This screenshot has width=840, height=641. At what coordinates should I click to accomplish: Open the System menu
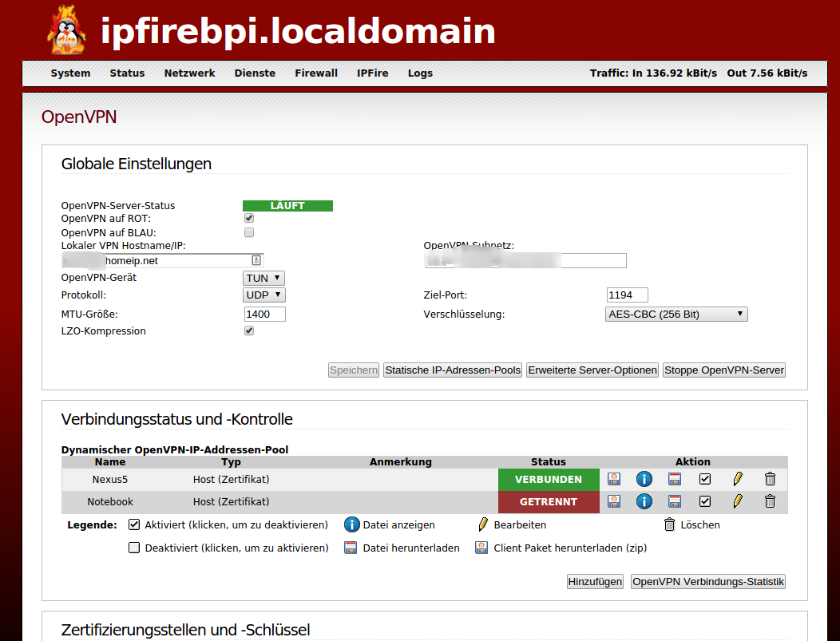[71, 73]
